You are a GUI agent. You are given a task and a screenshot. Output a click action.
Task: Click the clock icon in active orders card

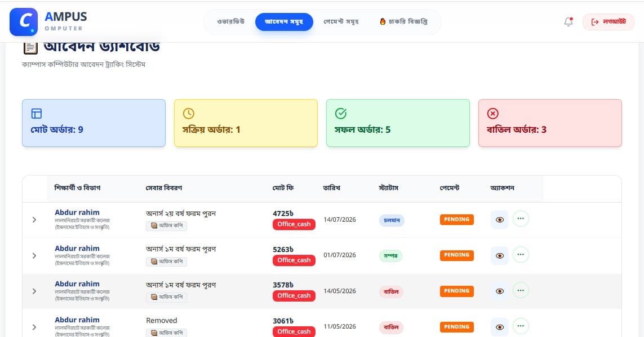189,114
